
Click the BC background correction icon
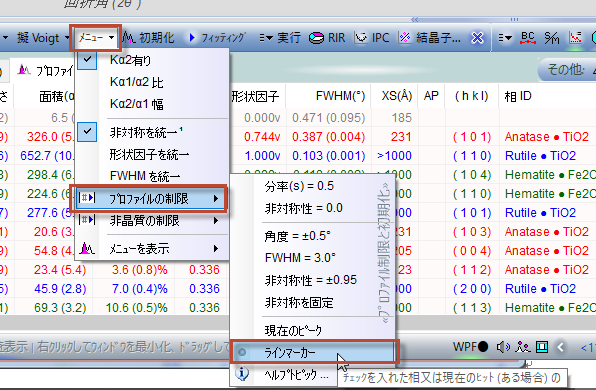(528, 38)
